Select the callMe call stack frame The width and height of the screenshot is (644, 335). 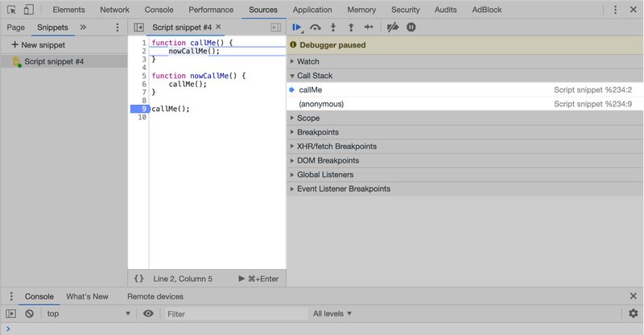464,89
